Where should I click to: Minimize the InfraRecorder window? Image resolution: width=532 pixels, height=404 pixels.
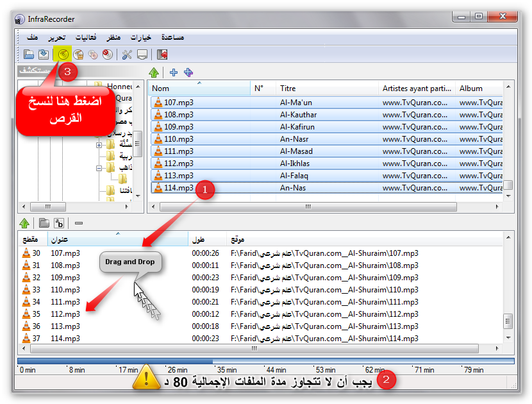461,16
